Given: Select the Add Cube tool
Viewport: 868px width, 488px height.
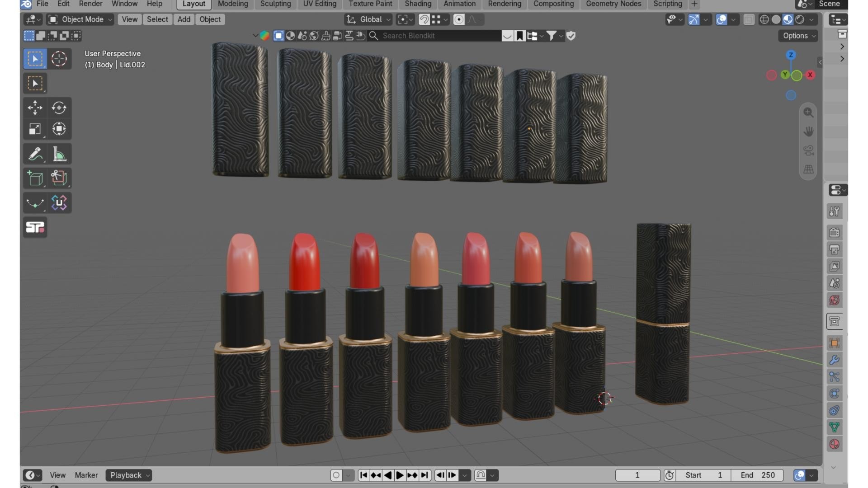Looking at the screenshot, I should point(35,178).
